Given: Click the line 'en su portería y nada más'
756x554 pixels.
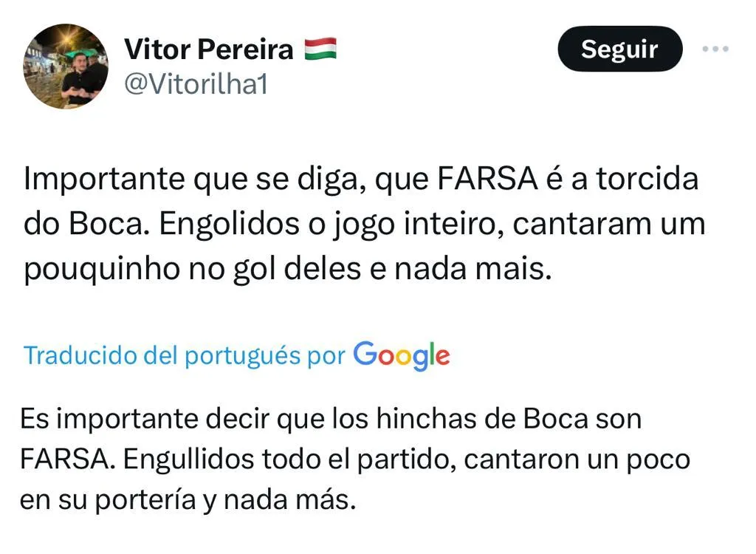Looking at the screenshot, I should tap(188, 500).
